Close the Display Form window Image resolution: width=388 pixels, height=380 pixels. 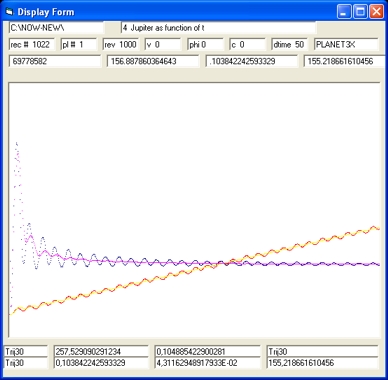coord(377,12)
